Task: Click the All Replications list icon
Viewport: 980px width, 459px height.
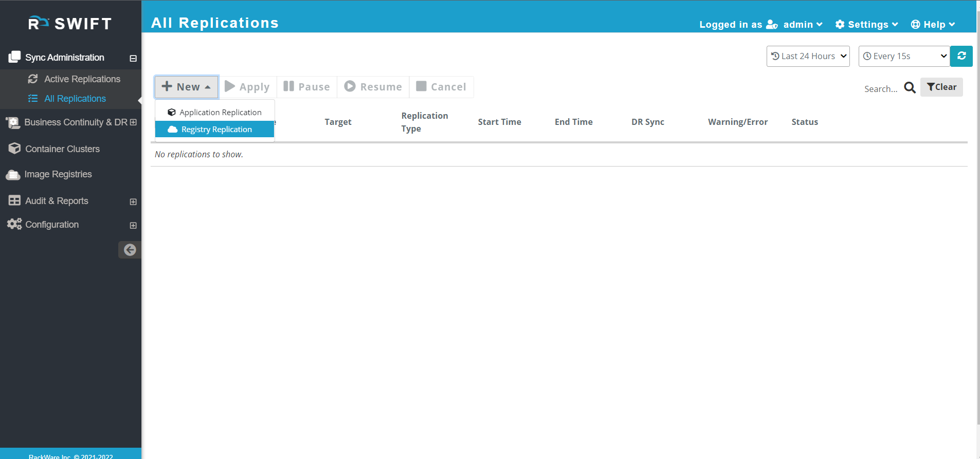Action: pyautogui.click(x=33, y=98)
